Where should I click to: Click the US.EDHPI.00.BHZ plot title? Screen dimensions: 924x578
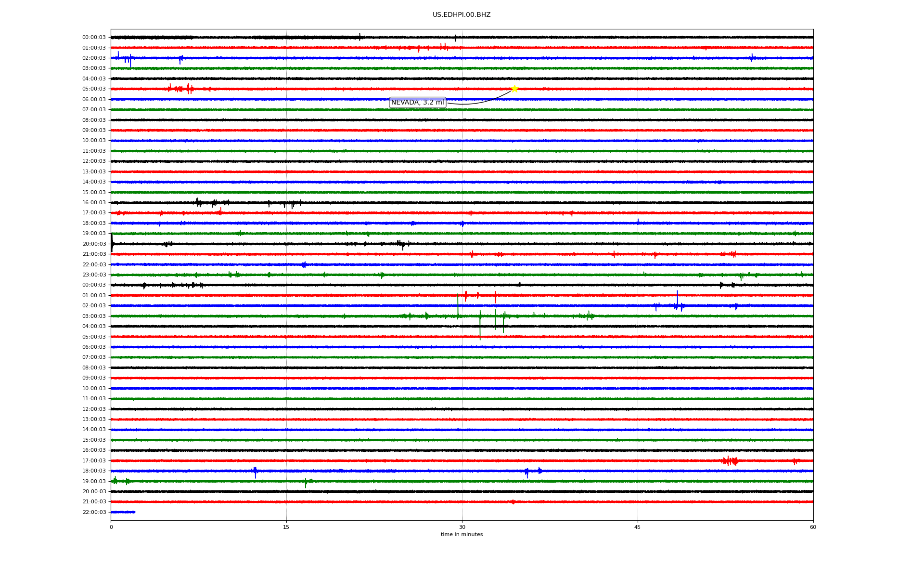(x=461, y=15)
